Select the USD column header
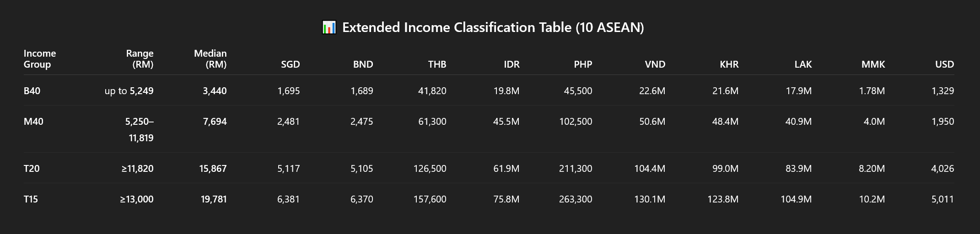Viewport: 980px width, 234px height. (x=944, y=64)
